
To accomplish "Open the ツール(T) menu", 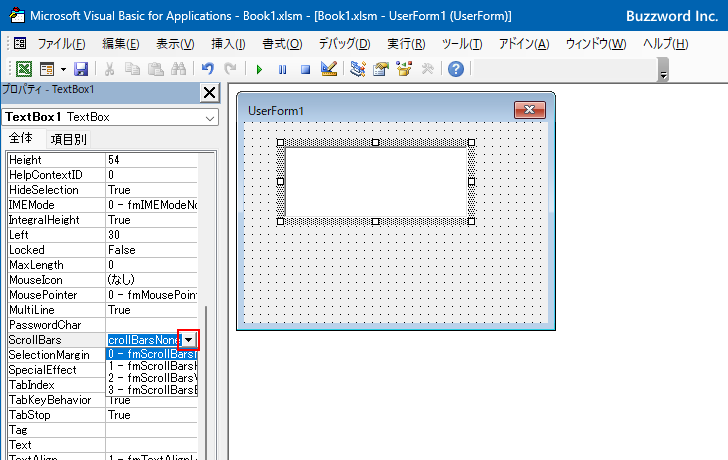I will pos(462,44).
